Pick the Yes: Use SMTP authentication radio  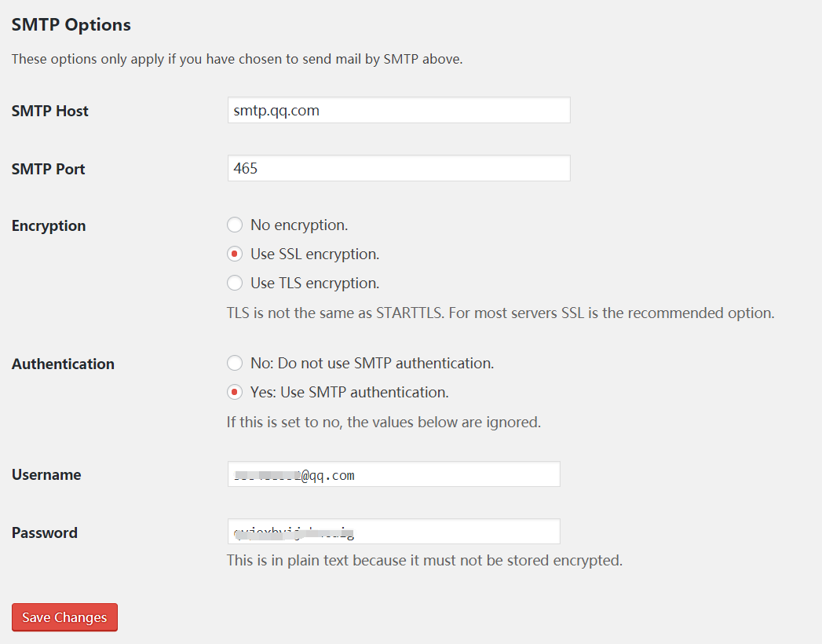(x=234, y=392)
